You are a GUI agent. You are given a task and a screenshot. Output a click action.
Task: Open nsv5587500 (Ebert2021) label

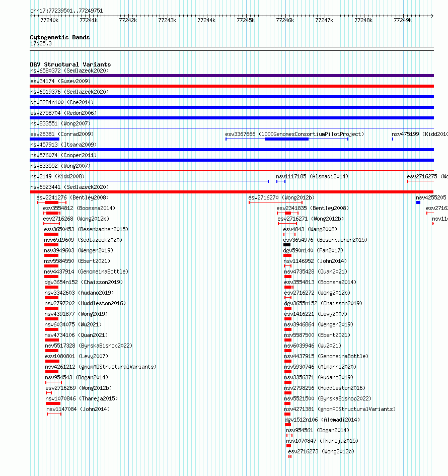pyautogui.click(x=317, y=335)
